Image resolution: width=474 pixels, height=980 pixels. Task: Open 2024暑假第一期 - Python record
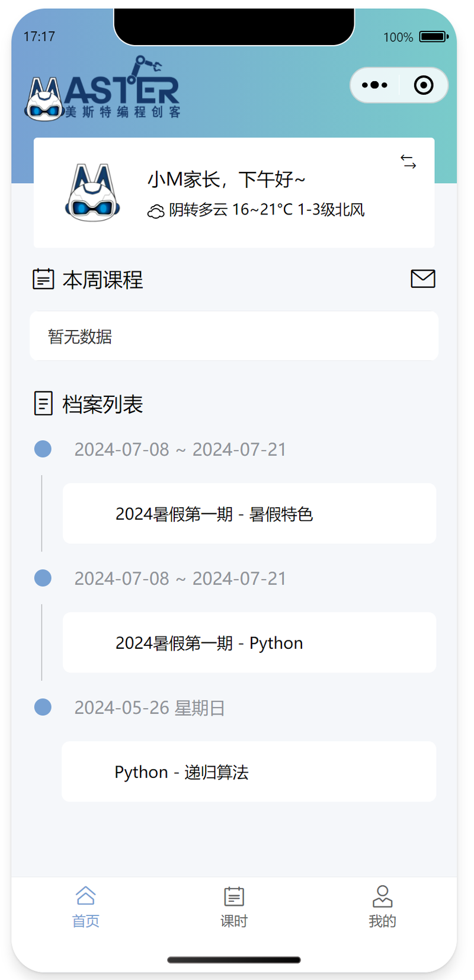[249, 643]
